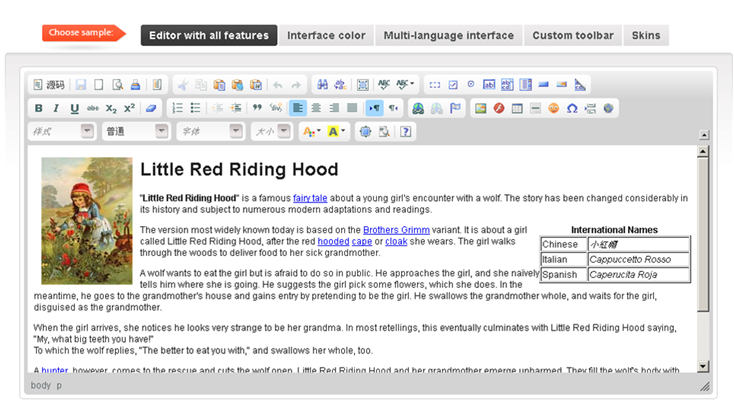Toggle left text alignment

point(298,108)
